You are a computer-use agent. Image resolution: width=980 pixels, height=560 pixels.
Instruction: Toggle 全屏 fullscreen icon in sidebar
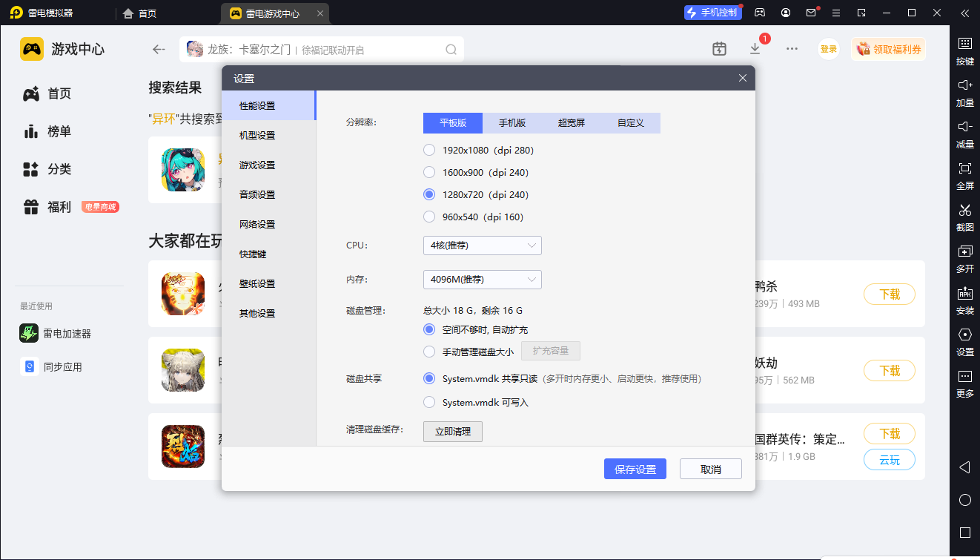click(x=964, y=169)
